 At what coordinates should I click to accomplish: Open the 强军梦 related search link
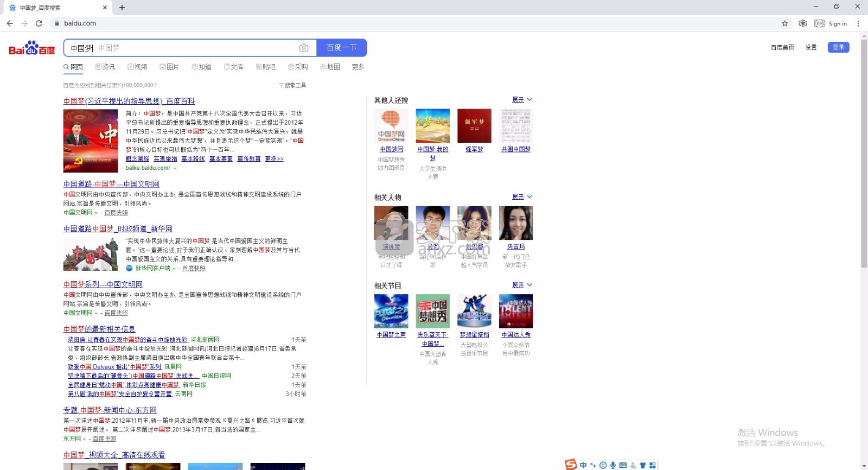click(x=474, y=149)
